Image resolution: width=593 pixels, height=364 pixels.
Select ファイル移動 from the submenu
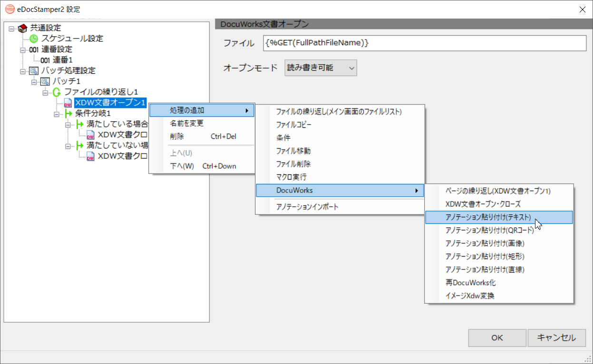pyautogui.click(x=340, y=151)
